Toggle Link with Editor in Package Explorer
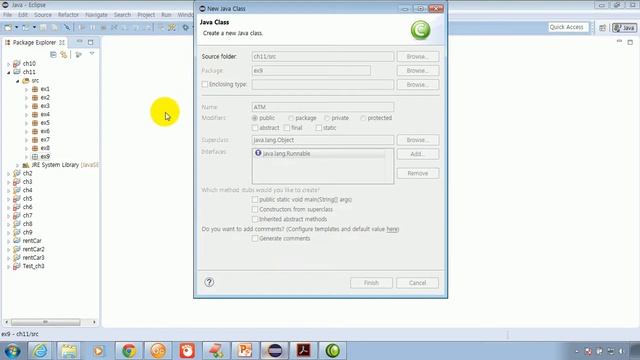Viewport: 640px width, 360px height. (64, 54)
